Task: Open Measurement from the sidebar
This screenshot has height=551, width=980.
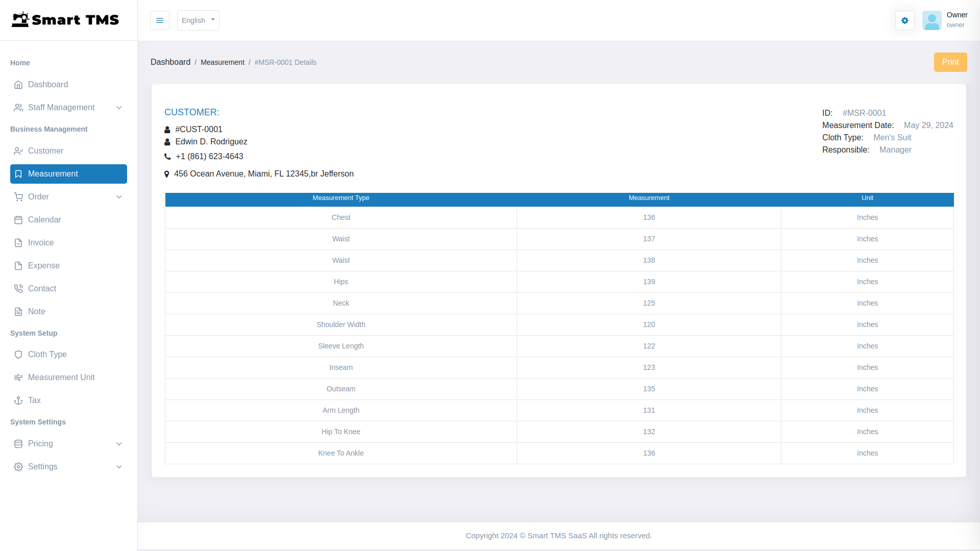Action: point(53,174)
